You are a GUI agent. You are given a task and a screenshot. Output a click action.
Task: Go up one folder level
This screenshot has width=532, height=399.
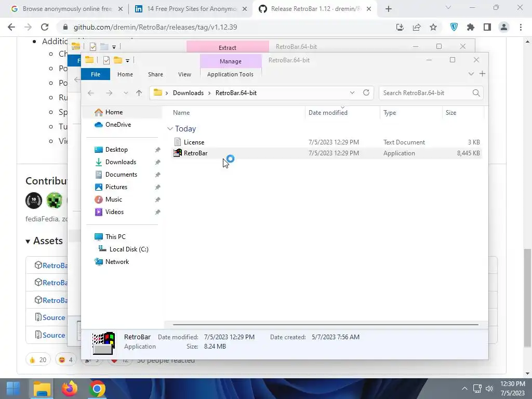pyautogui.click(x=139, y=93)
